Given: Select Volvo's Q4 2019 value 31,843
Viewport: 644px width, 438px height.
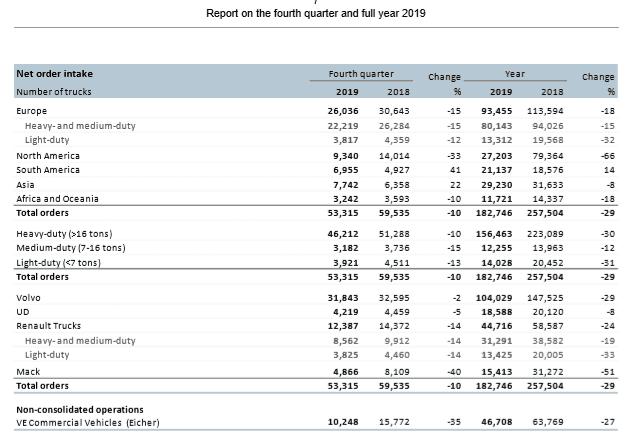Looking at the screenshot, I should click(343, 298).
